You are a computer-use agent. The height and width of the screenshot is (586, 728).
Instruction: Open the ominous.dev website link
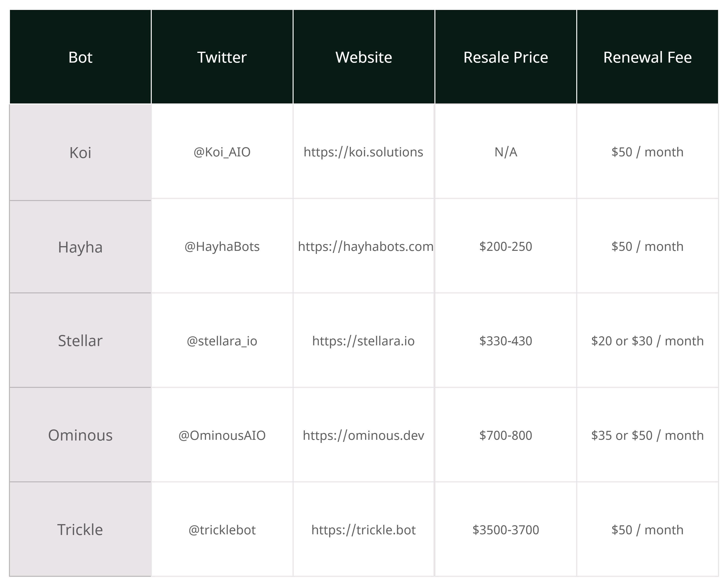coord(363,436)
